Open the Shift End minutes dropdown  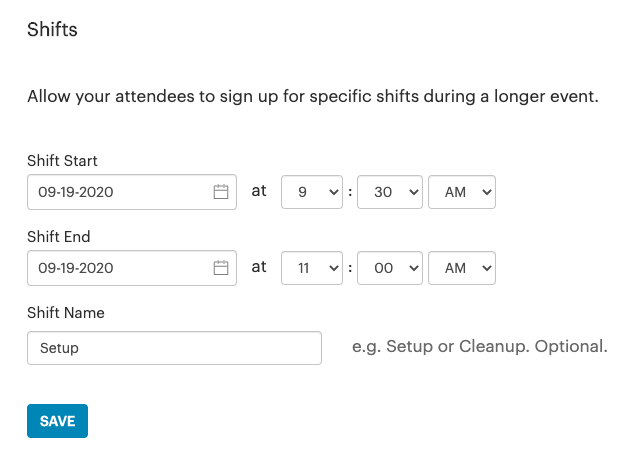(389, 268)
